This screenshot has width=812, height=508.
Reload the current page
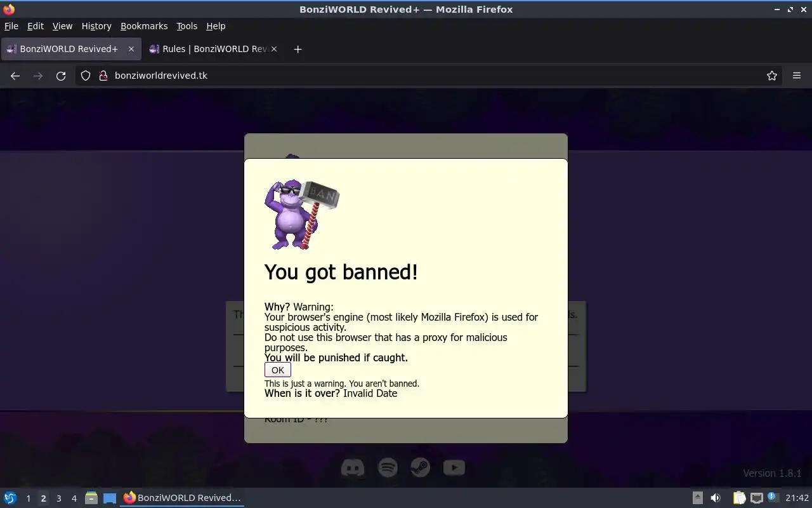coord(61,76)
